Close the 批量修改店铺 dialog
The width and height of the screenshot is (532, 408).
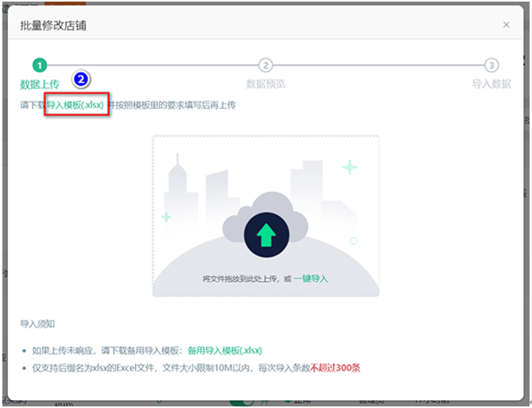507,25
